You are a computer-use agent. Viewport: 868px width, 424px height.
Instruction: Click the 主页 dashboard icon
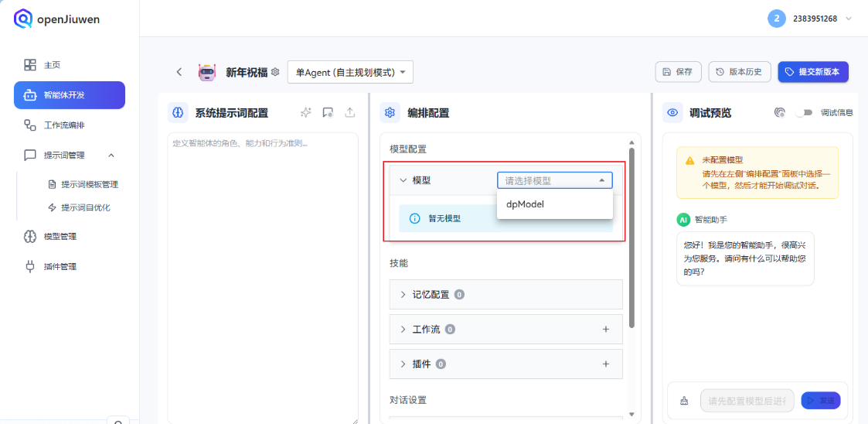pos(30,65)
